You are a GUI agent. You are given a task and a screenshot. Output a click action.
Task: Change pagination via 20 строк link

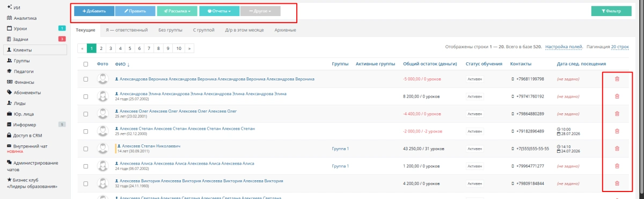620,47
